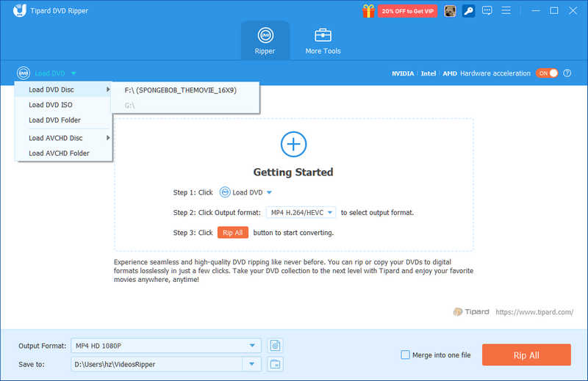Viewport: 588px width, 381px height.
Task: Open the hardware acceleration help icon
Action: pos(567,73)
